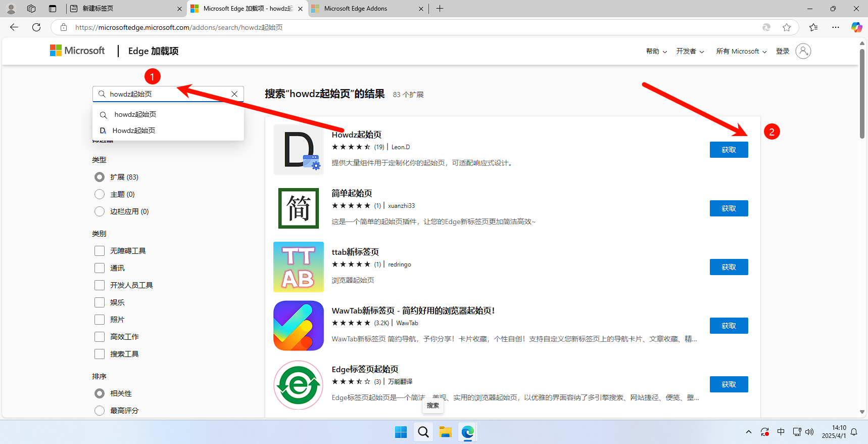Viewport: 868px width, 444px height.
Task: Open the Settings and more ellipsis menu
Action: (836, 27)
